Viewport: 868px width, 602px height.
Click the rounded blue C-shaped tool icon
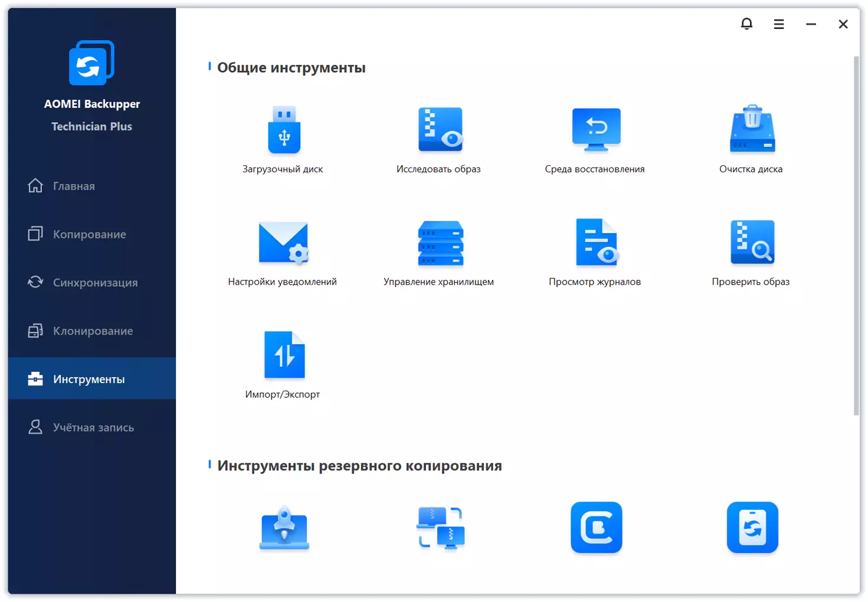pyautogui.click(x=597, y=528)
